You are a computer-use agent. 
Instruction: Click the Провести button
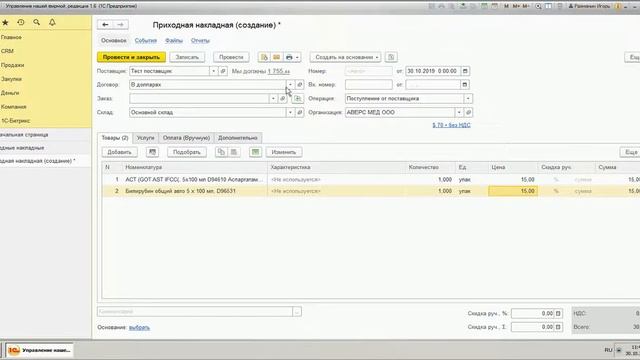[x=231, y=57]
